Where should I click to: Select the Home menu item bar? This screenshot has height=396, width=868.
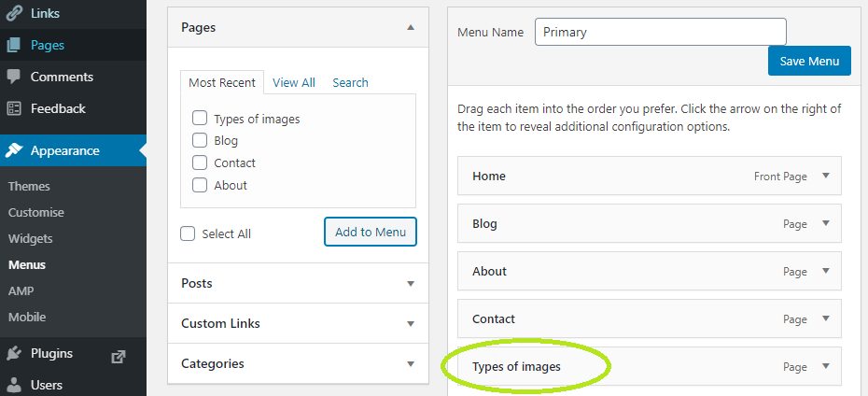pyautogui.click(x=650, y=176)
